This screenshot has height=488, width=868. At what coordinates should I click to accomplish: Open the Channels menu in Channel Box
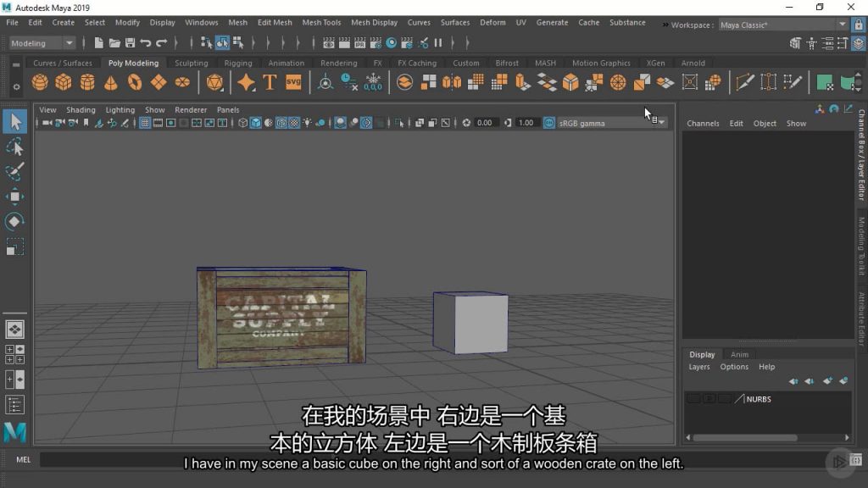703,124
